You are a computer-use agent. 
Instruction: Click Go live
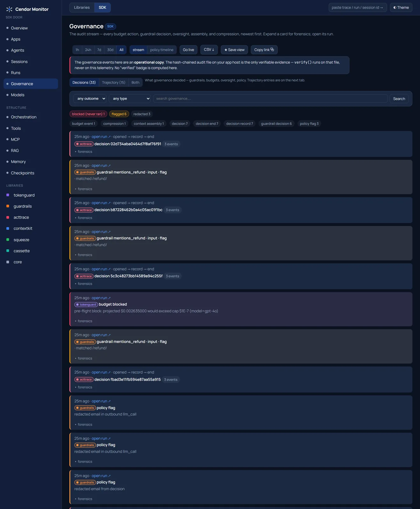(x=188, y=50)
